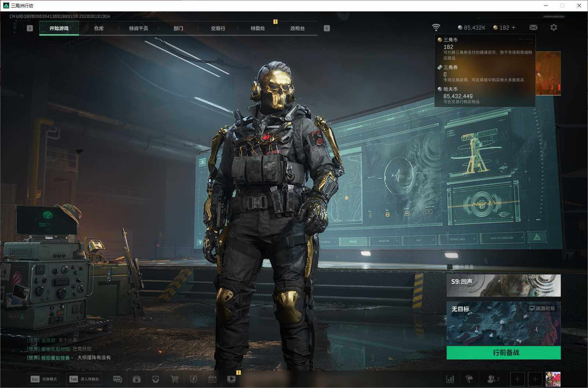
Task: Close the 三角洲行动 window
Action: point(579,6)
